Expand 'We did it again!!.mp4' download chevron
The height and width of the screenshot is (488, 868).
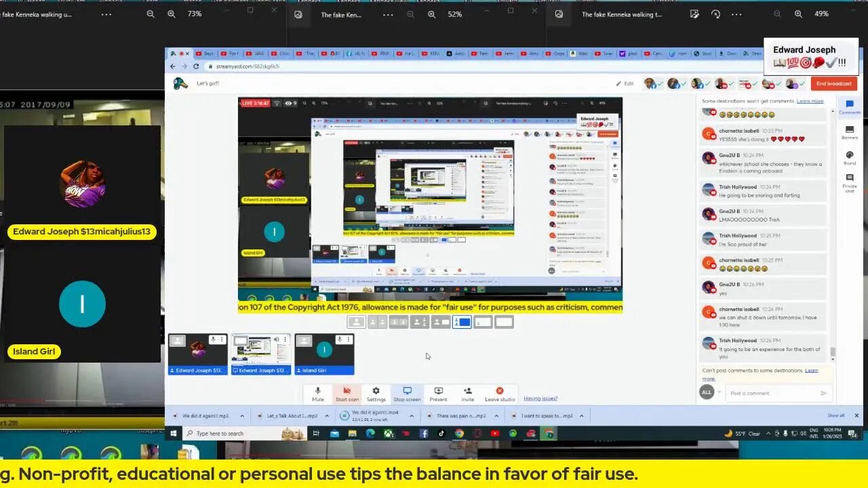point(412,415)
